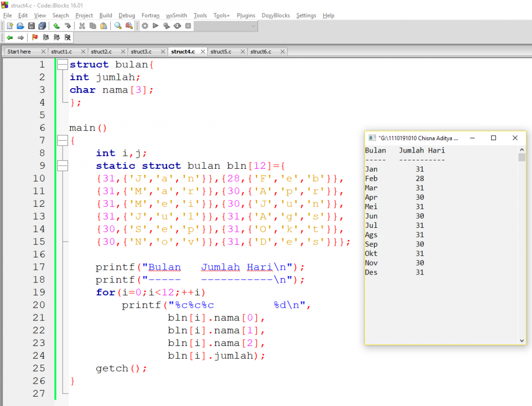
Task: Close the struct3.c tab
Action: [x=163, y=52]
